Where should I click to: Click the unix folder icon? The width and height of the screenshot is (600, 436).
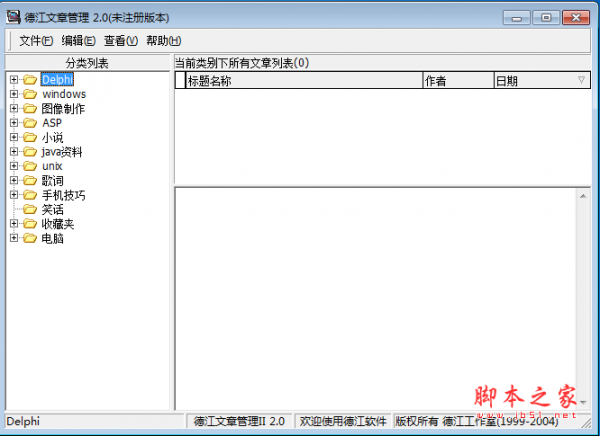[30, 166]
